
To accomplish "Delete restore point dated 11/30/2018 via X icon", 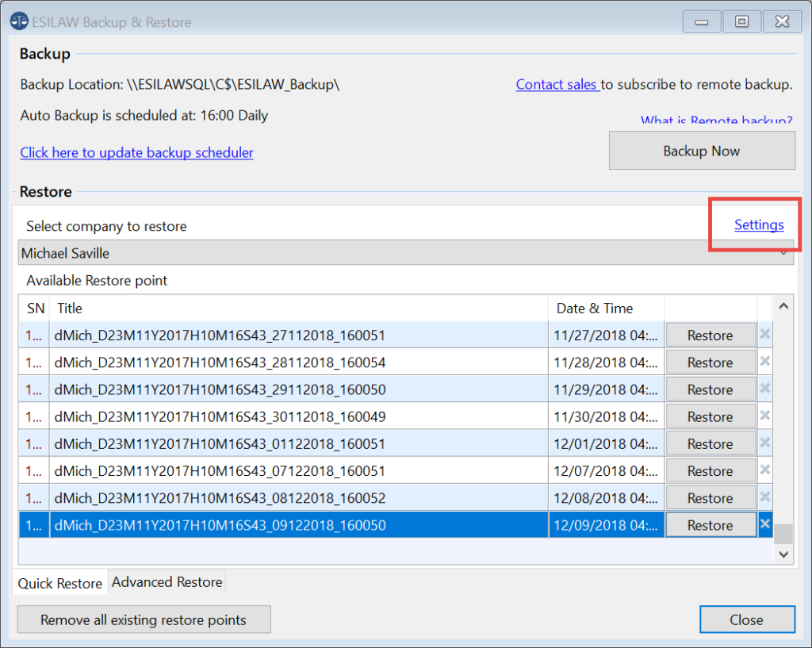I will (x=765, y=416).
